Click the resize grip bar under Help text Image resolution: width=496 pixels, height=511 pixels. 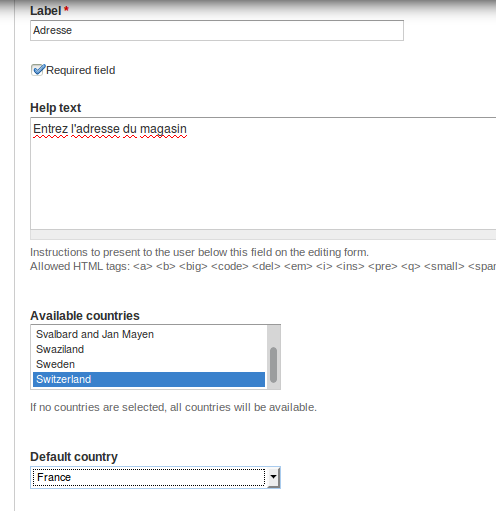(x=263, y=235)
